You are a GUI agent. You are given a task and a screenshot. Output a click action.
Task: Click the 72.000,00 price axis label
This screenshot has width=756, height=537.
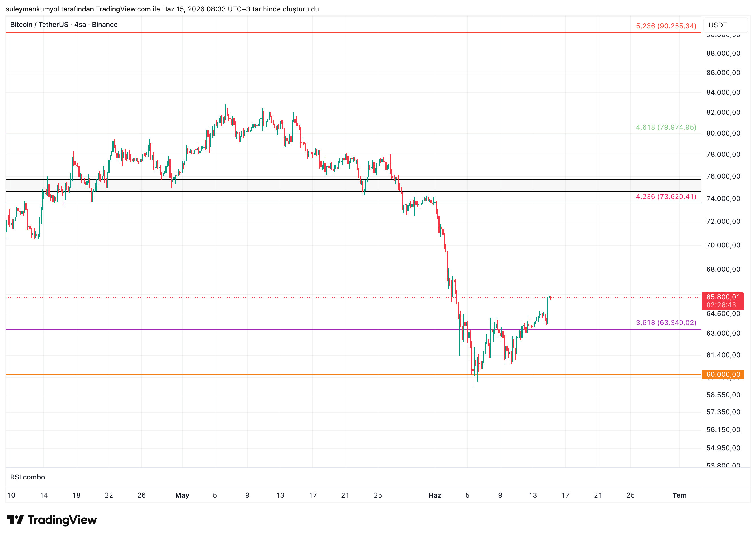[x=723, y=221]
